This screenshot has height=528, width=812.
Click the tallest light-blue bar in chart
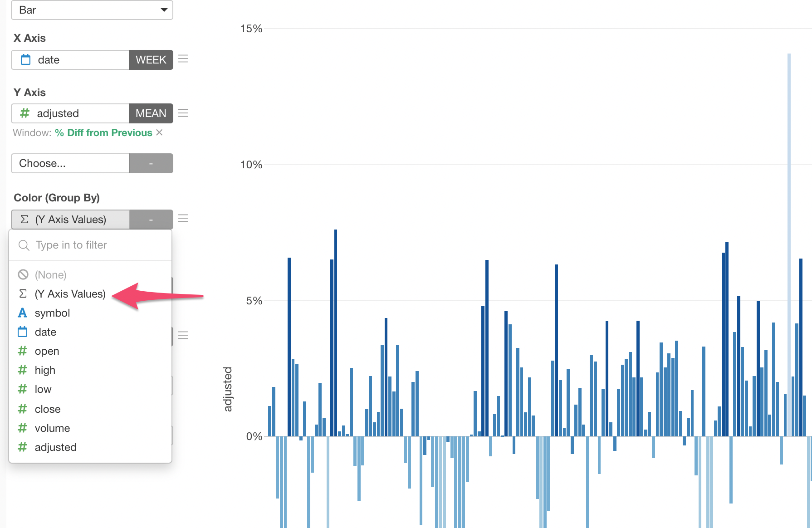click(x=789, y=245)
